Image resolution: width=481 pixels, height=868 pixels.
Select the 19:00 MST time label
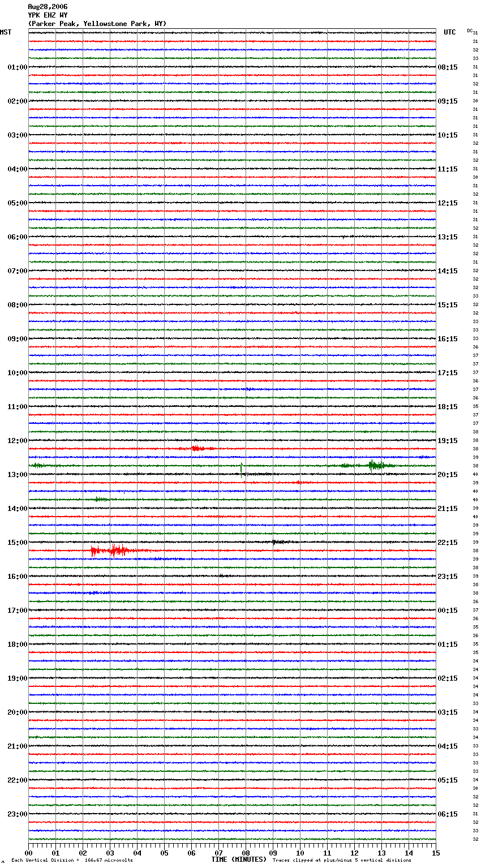18,678
